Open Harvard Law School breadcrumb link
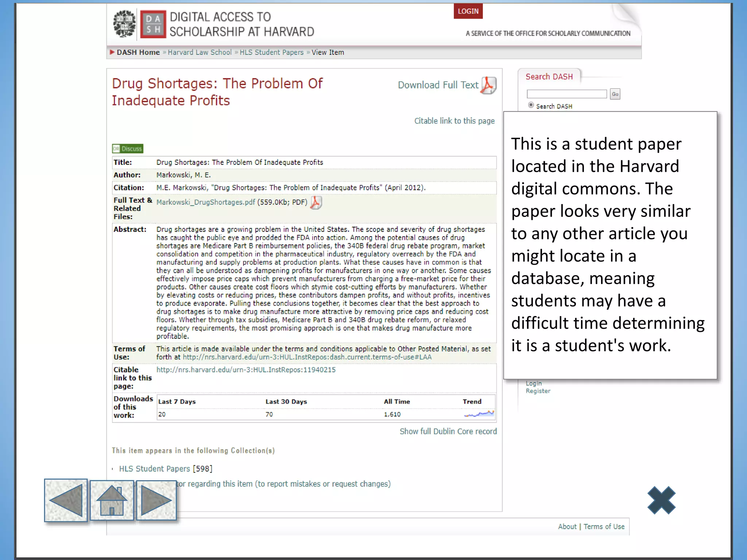 pos(200,52)
